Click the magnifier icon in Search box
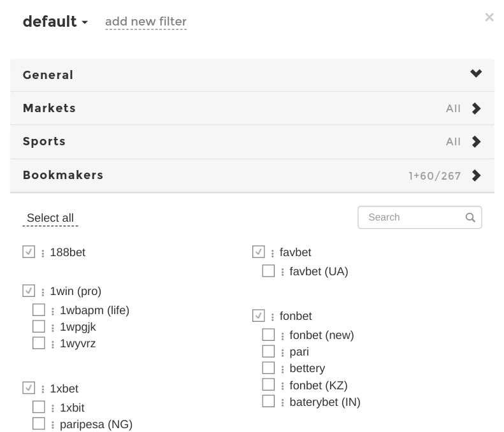 click(470, 217)
